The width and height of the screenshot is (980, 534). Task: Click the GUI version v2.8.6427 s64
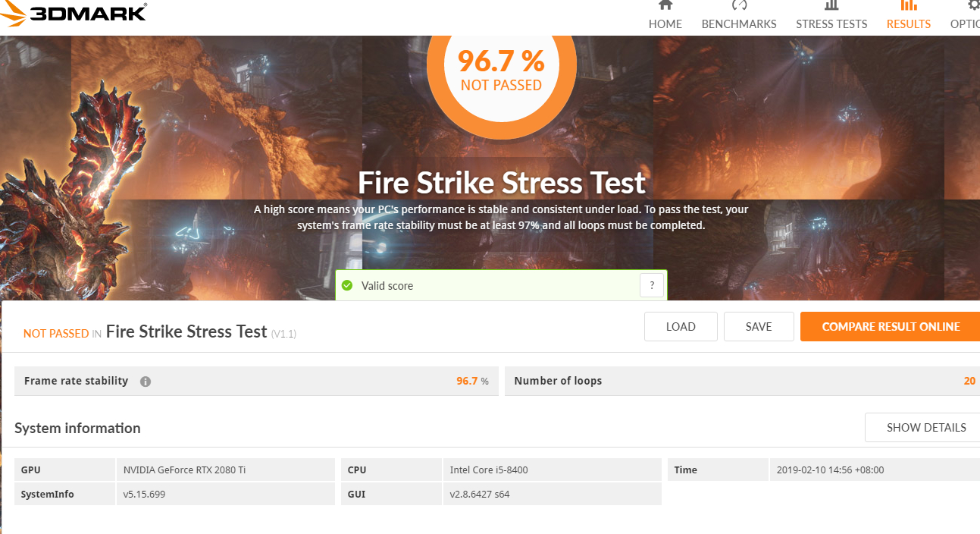coord(480,494)
